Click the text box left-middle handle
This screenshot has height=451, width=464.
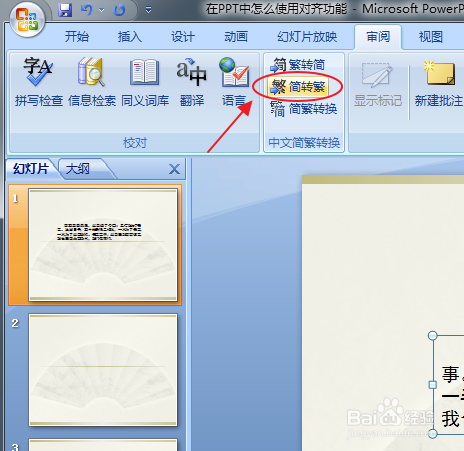433,385
